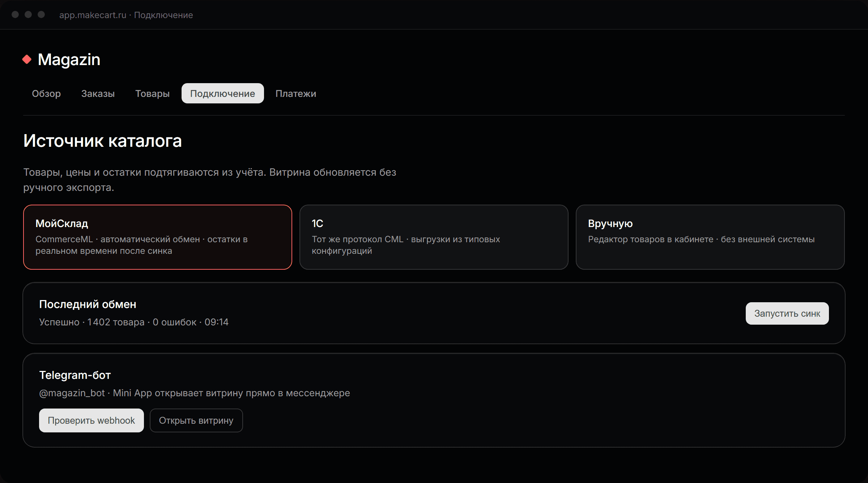Go to the Товары tab
This screenshot has height=483, width=868.
(152, 94)
